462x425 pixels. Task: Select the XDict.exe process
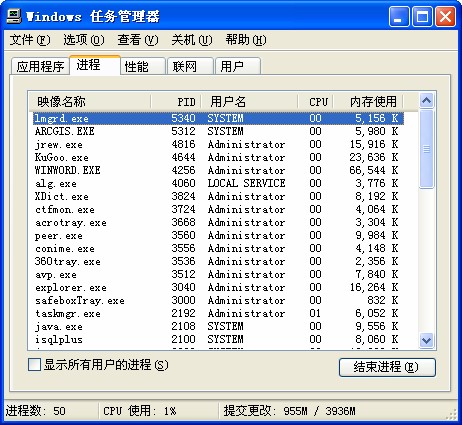point(218,196)
